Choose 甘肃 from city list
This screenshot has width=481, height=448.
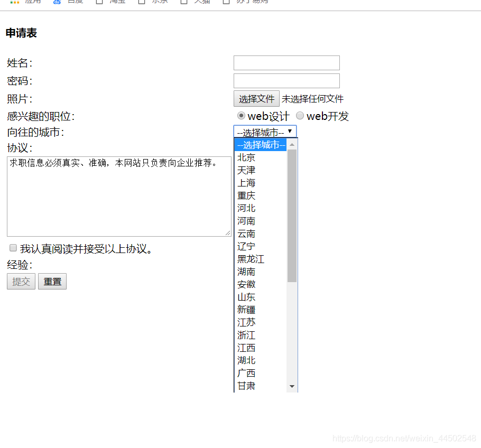pyautogui.click(x=261, y=386)
